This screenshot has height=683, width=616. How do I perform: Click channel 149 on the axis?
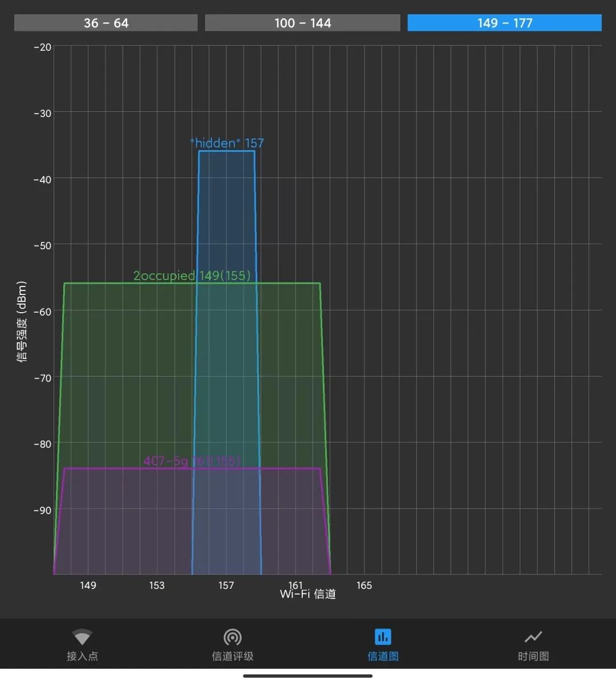click(x=88, y=585)
